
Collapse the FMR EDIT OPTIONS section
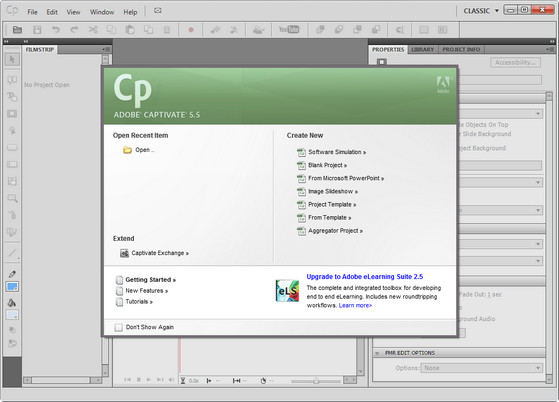pyautogui.click(x=377, y=353)
